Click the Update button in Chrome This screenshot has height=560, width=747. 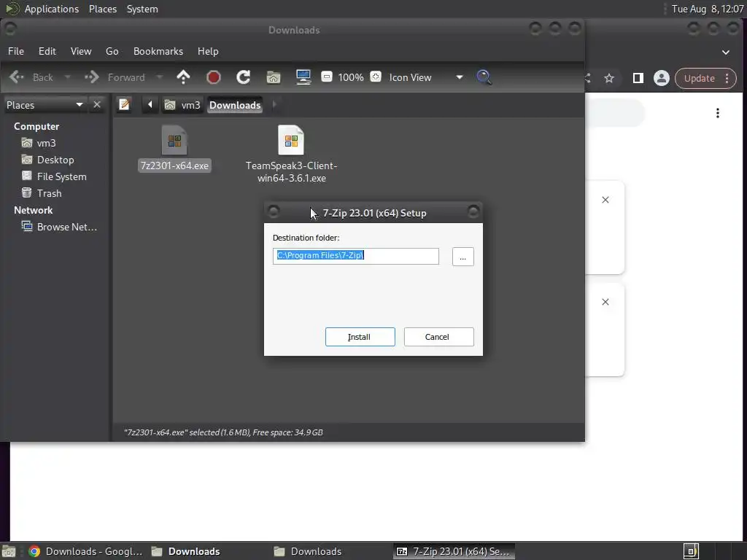click(700, 78)
